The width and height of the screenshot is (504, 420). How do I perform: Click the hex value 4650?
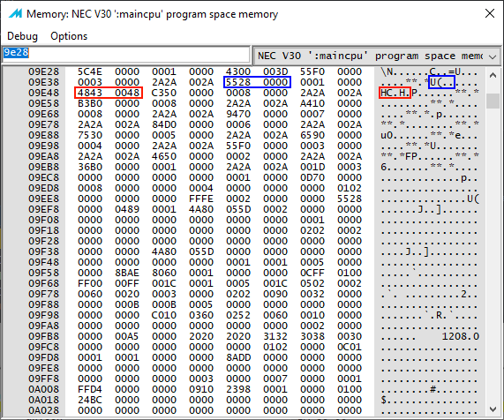(x=164, y=156)
